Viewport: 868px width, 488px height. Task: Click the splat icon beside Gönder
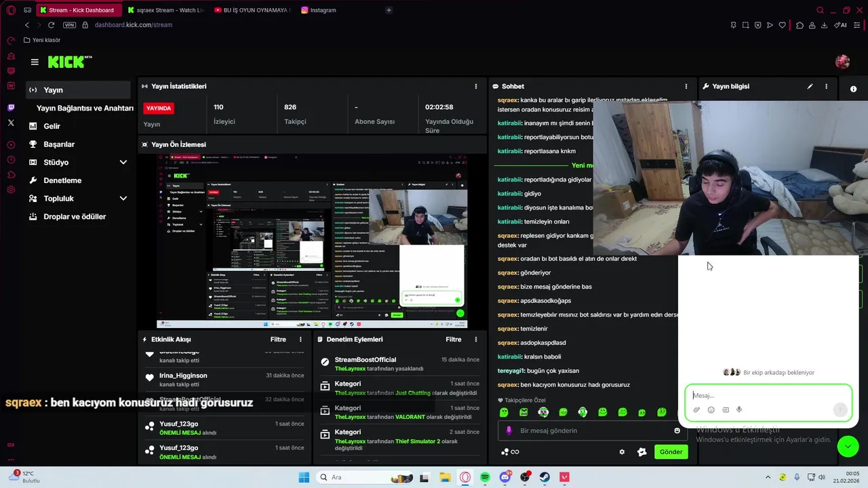(x=642, y=452)
